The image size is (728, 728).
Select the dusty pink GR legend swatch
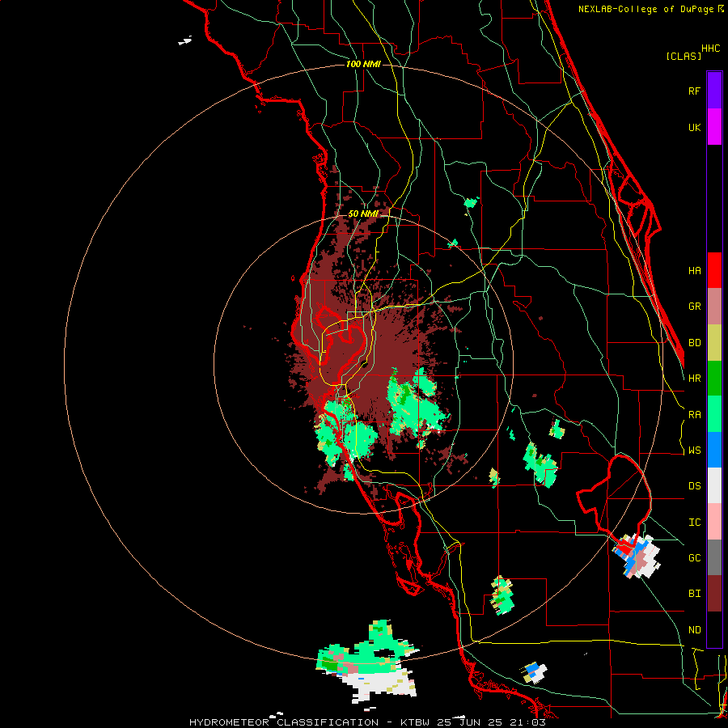click(x=714, y=307)
